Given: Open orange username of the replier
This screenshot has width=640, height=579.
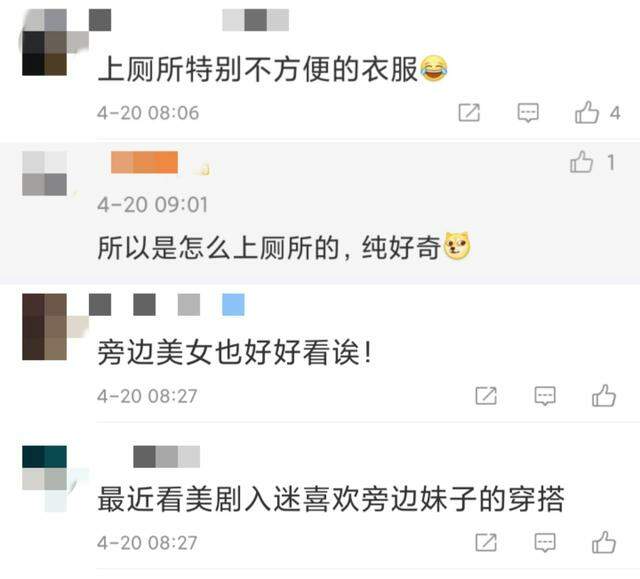Looking at the screenshot, I should pyautogui.click(x=144, y=162).
